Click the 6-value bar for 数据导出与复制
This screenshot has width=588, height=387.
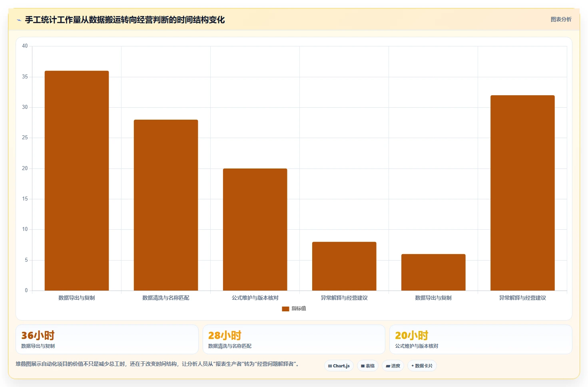tap(433, 272)
